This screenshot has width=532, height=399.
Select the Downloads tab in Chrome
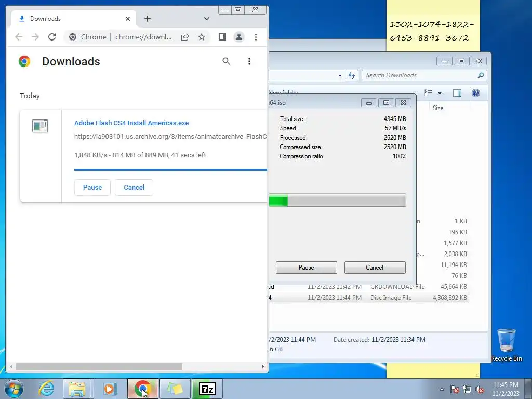pyautogui.click(x=74, y=19)
